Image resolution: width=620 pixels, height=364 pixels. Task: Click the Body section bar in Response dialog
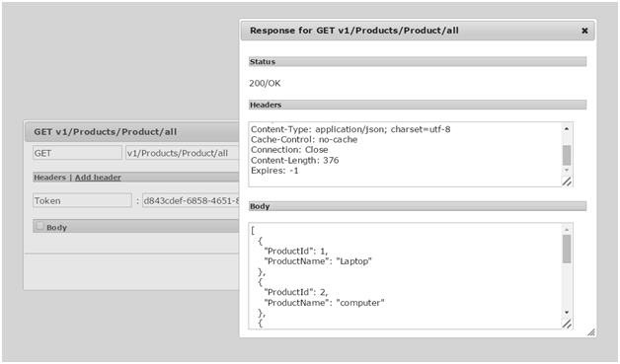click(x=418, y=206)
